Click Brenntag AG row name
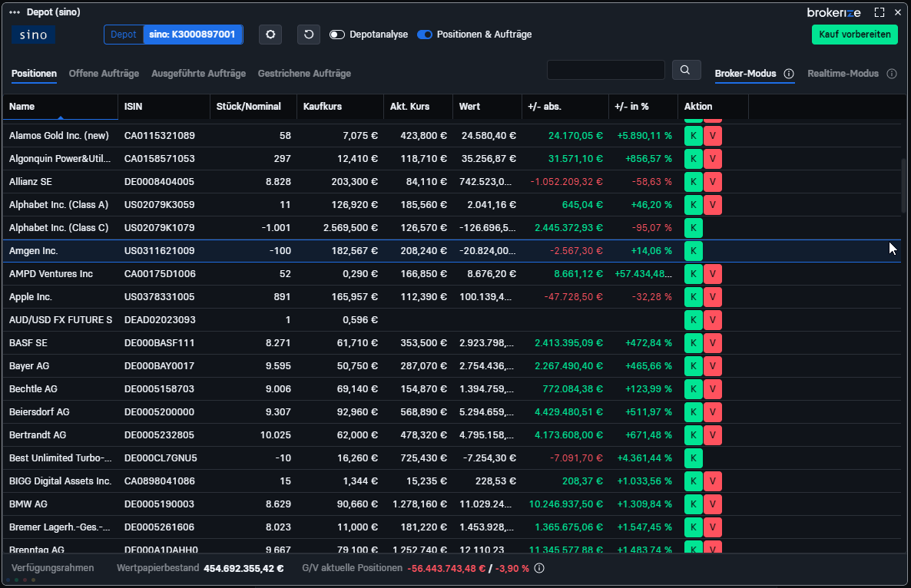This screenshot has width=911, height=588. (37, 549)
